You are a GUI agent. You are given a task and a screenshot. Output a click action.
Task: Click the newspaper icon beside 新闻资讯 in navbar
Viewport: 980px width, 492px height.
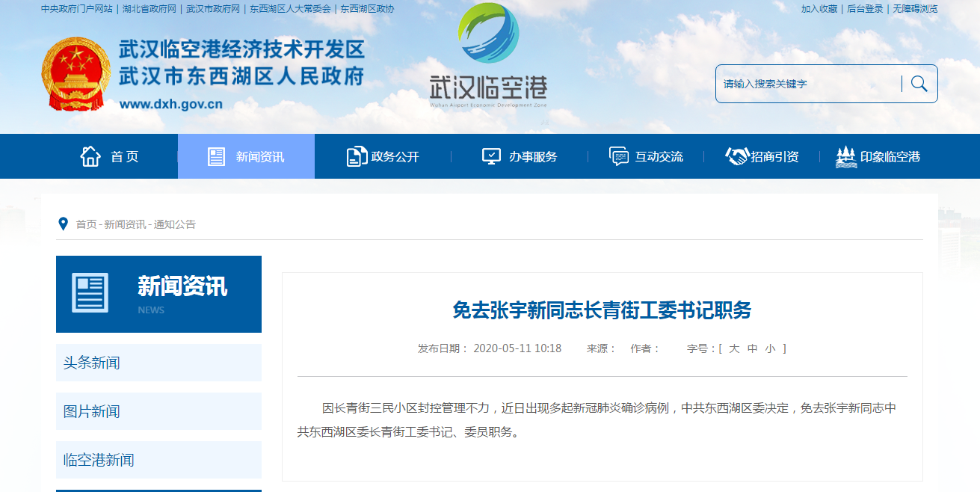[216, 156]
